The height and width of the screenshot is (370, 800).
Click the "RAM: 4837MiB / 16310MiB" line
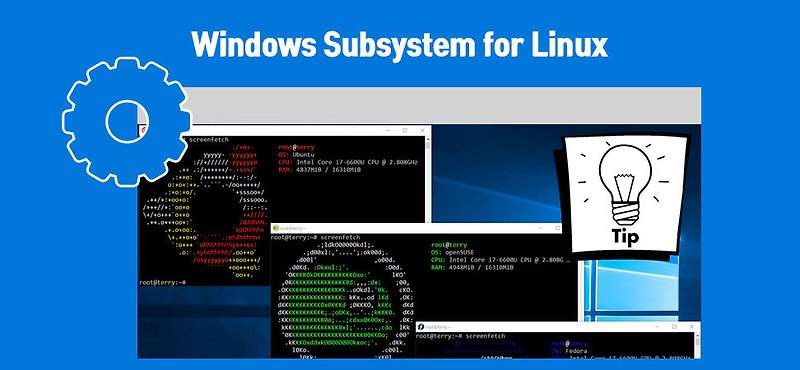[x=320, y=169]
